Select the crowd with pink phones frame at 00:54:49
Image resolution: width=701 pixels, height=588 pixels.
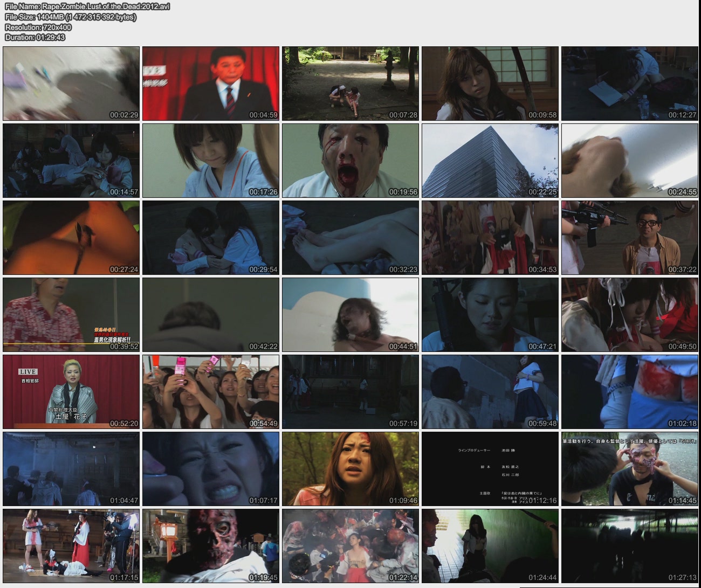pyautogui.click(x=210, y=392)
